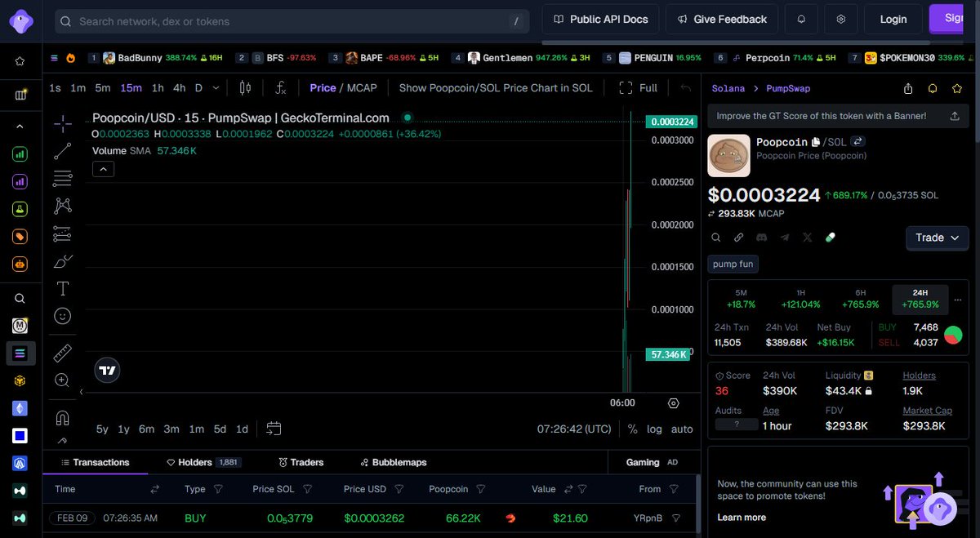Switch chart to MCAP mode
The width and height of the screenshot is (980, 538).
362,87
